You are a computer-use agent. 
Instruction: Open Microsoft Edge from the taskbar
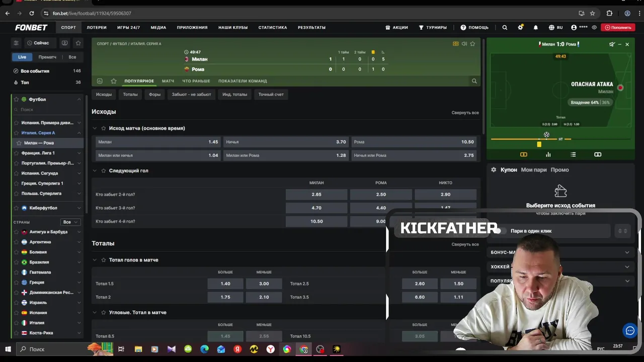coord(204,349)
